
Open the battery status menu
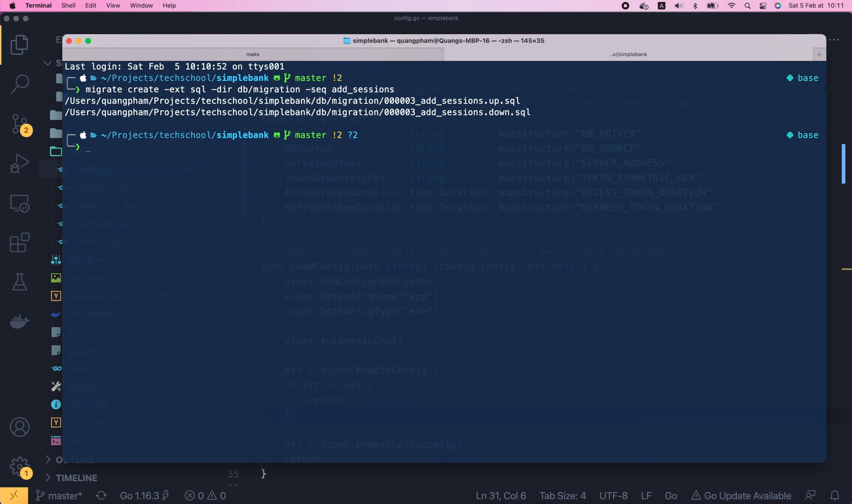click(x=713, y=6)
